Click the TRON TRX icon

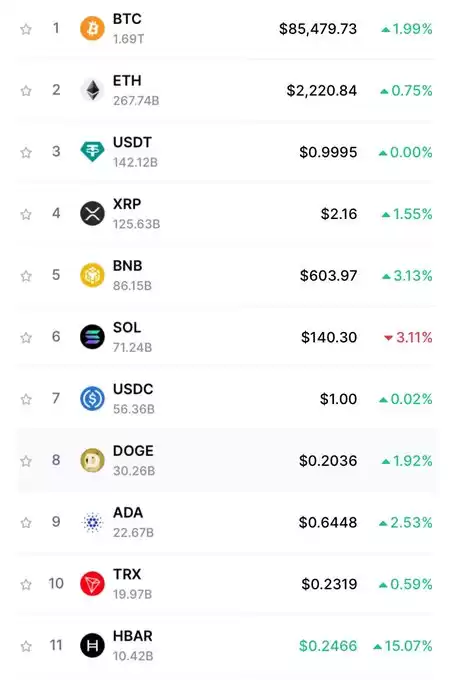pyautogui.click(x=92, y=584)
